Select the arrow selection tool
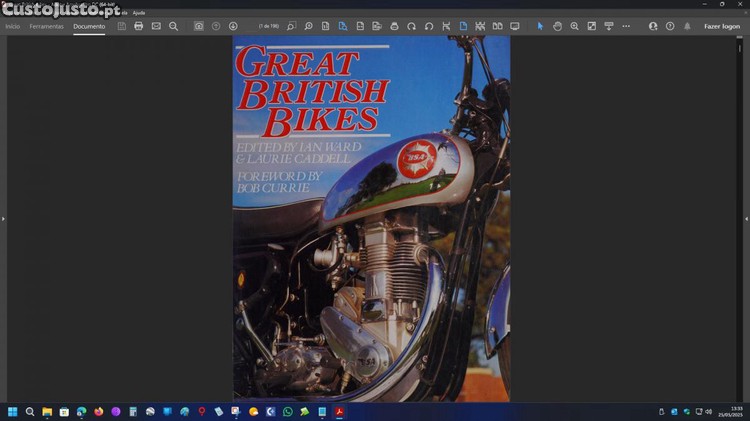The width and height of the screenshot is (750, 421). 540,26
